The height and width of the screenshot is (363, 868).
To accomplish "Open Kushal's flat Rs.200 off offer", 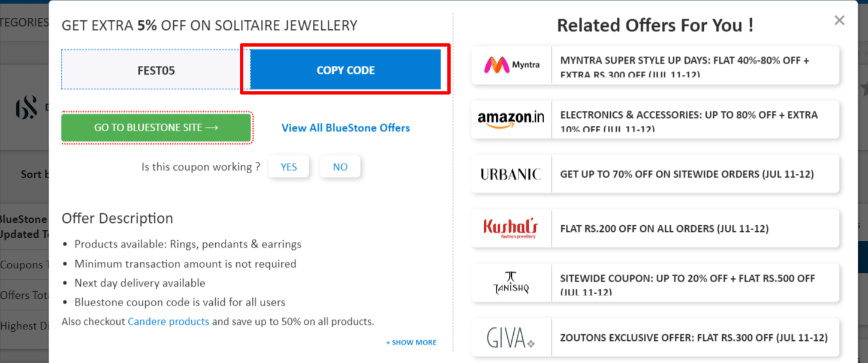I will (x=664, y=229).
